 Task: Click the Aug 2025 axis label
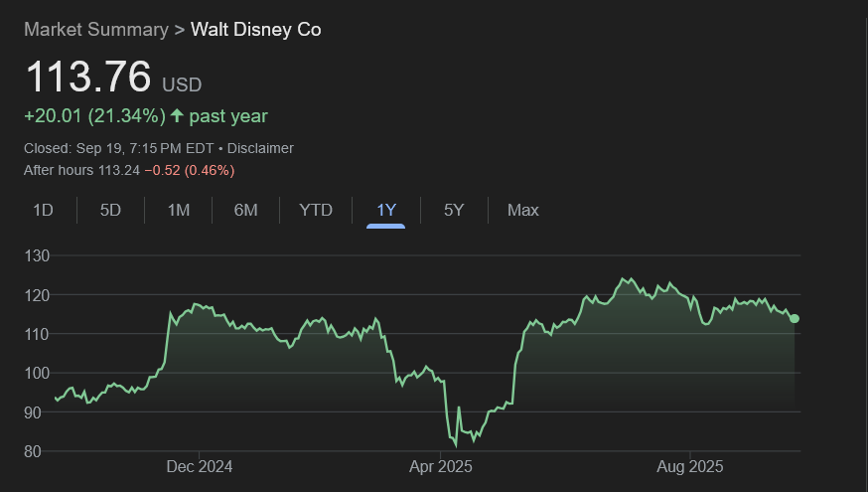point(691,466)
